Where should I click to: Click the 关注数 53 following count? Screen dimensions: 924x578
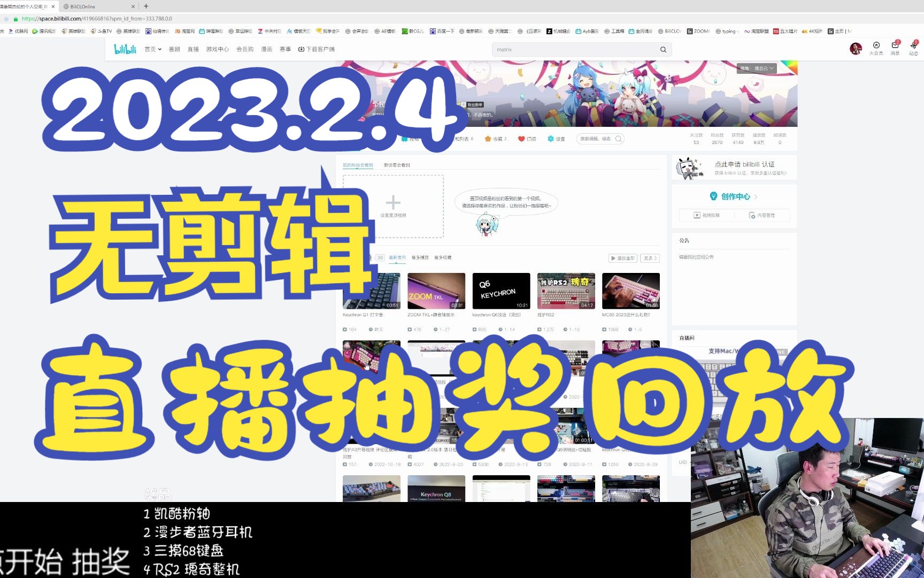696,139
